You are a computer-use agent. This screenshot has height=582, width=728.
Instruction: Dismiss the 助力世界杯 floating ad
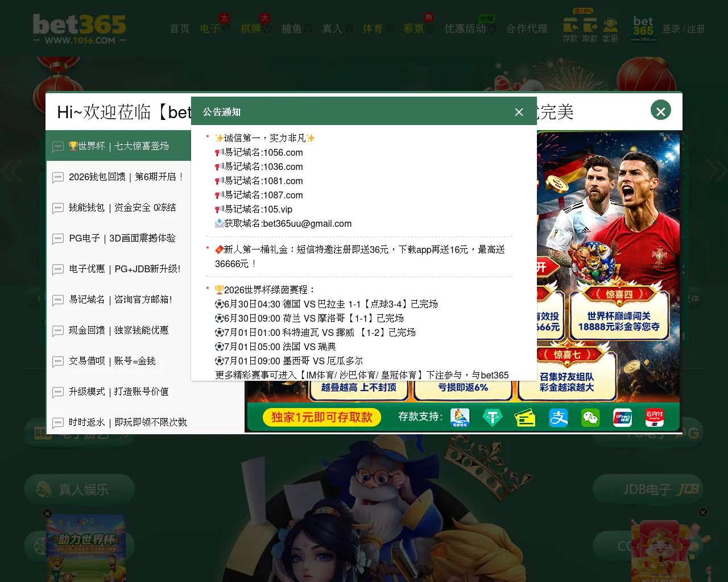[47, 513]
